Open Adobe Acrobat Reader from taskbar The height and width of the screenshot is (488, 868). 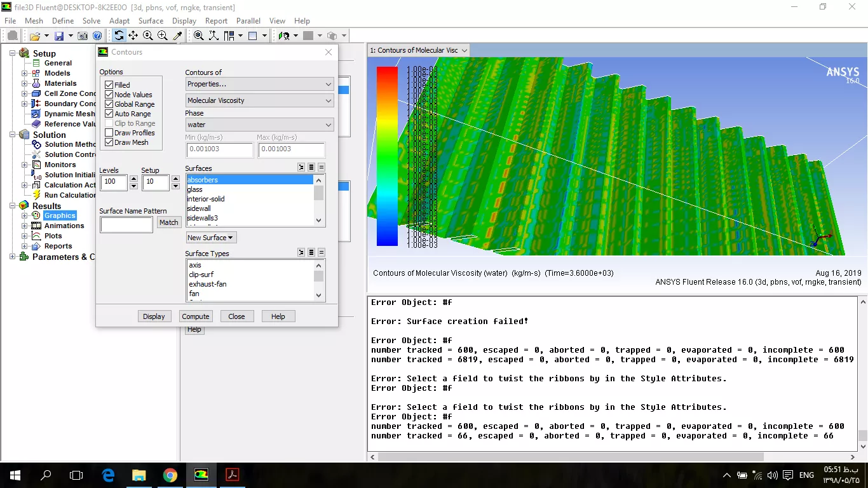pyautogui.click(x=233, y=475)
